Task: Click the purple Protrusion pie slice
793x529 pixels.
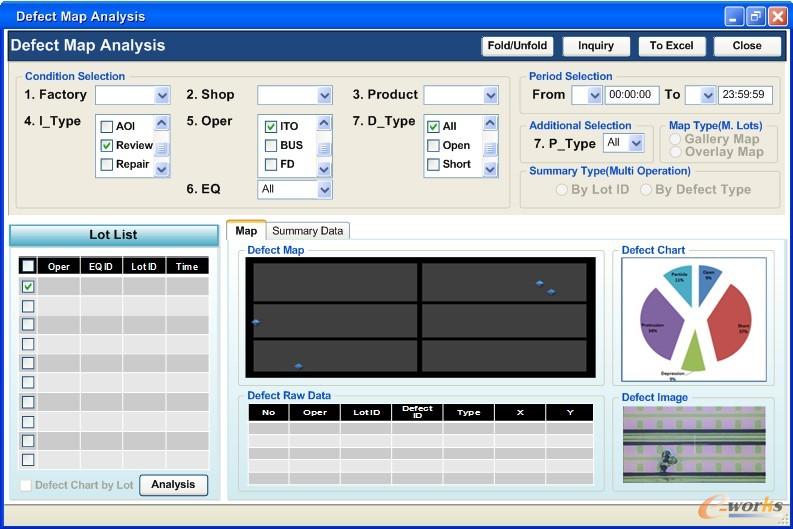Action: coord(660,323)
